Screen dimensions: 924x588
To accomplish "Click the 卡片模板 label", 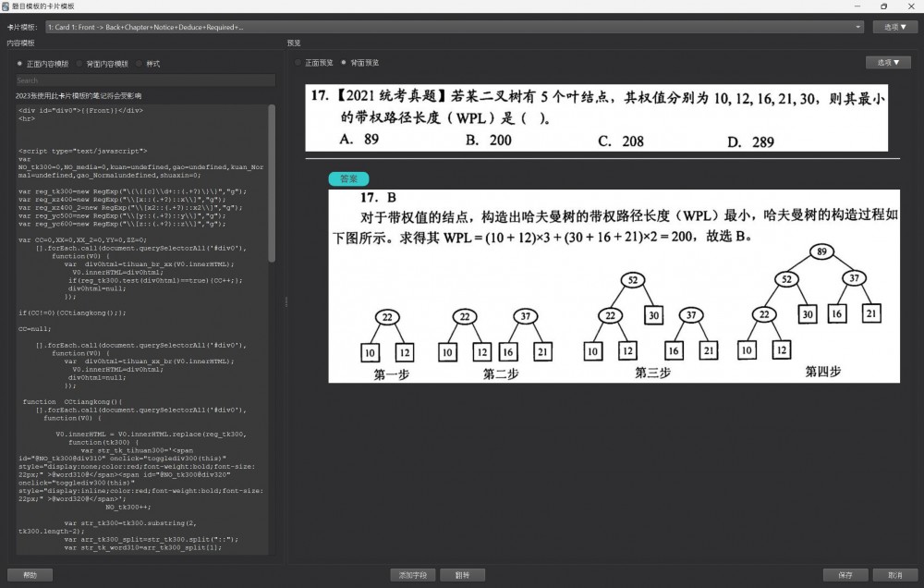I will click(x=22, y=27).
